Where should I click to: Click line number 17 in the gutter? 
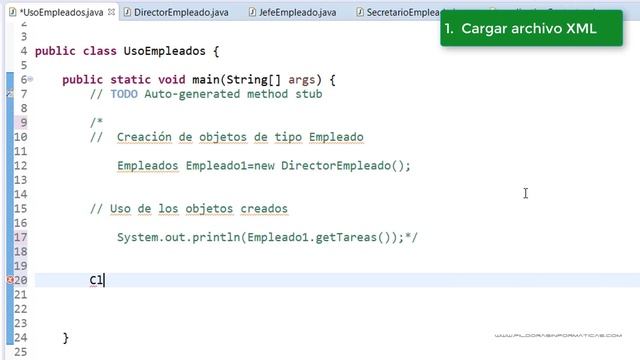tap(20, 237)
